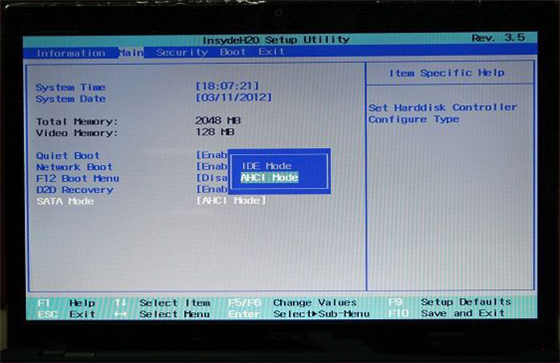Click the SATA Mode value field
560x363 pixels.
point(231,200)
